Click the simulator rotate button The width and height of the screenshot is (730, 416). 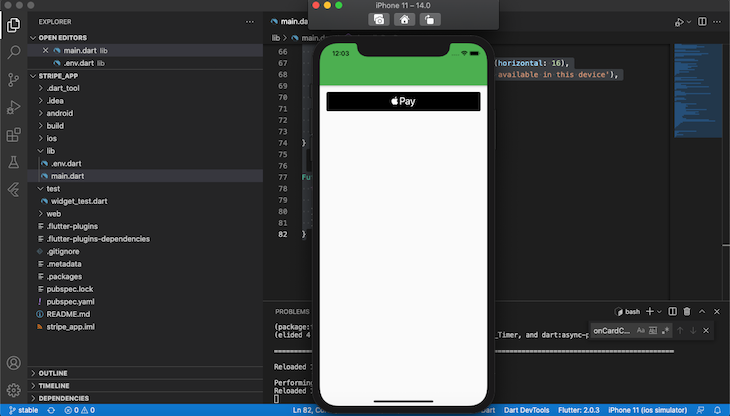pyautogui.click(x=430, y=20)
